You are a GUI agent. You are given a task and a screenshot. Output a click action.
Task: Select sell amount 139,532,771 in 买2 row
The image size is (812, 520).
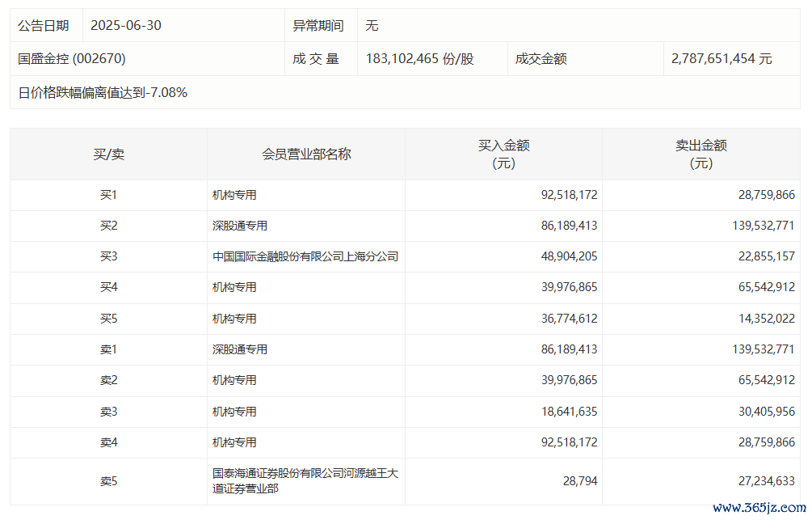(764, 226)
